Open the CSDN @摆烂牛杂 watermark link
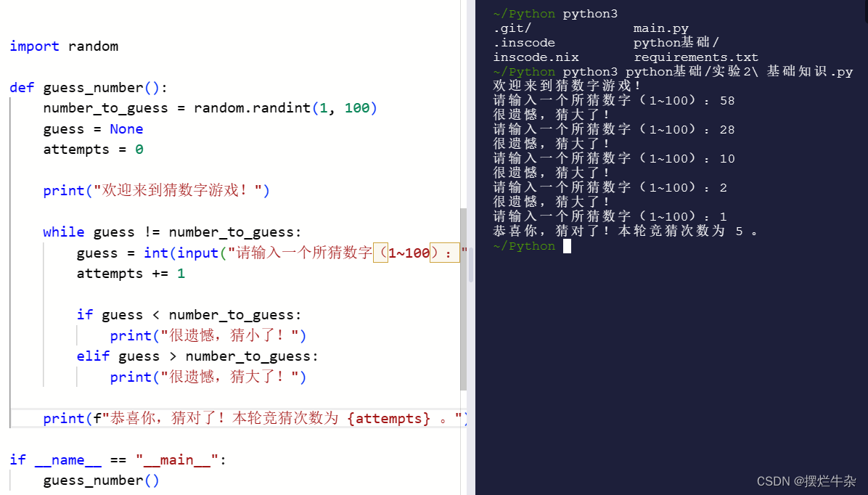Image resolution: width=868 pixels, height=495 pixels. pyautogui.click(x=808, y=480)
